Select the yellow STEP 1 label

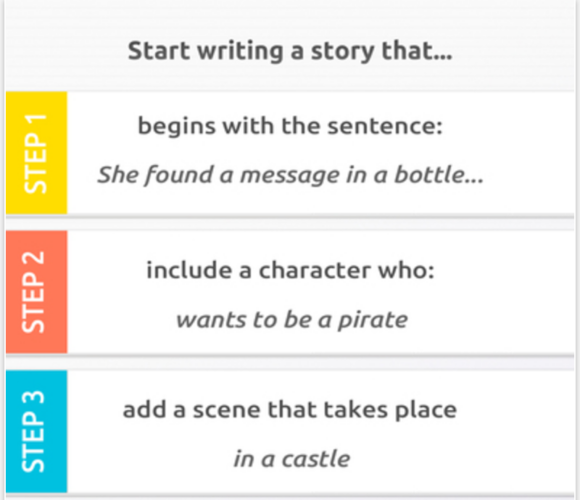tap(36, 153)
